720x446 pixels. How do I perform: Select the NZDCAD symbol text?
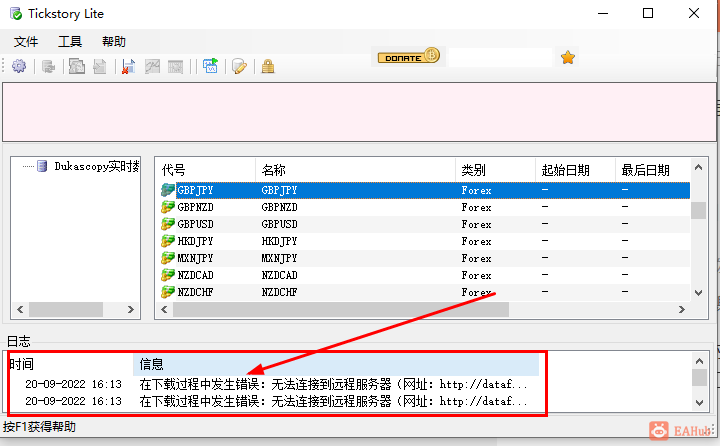tap(196, 275)
